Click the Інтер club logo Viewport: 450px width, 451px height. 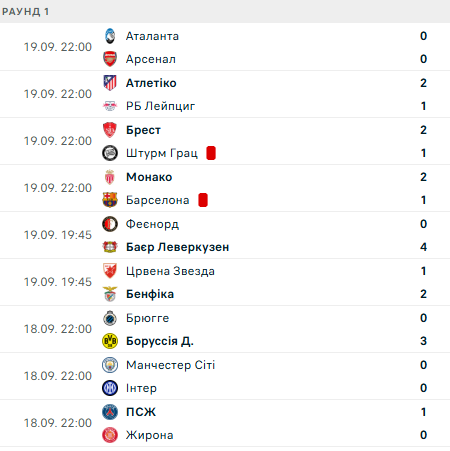[x=110, y=388]
